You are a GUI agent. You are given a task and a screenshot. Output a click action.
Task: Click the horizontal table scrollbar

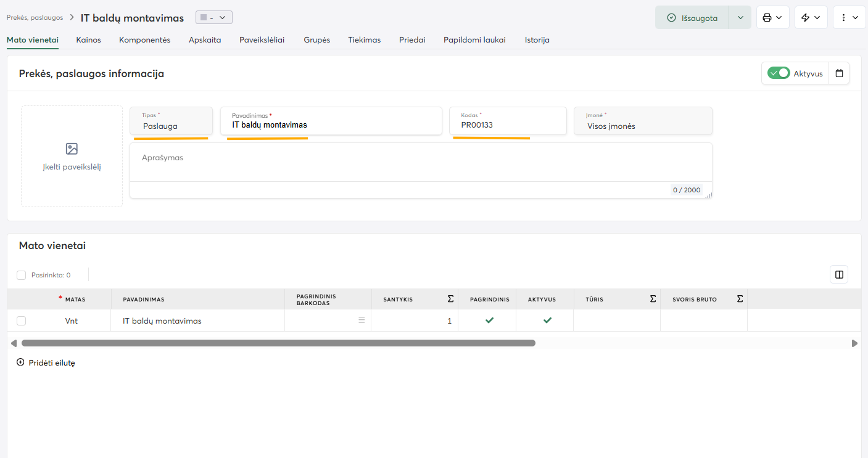[278, 343]
